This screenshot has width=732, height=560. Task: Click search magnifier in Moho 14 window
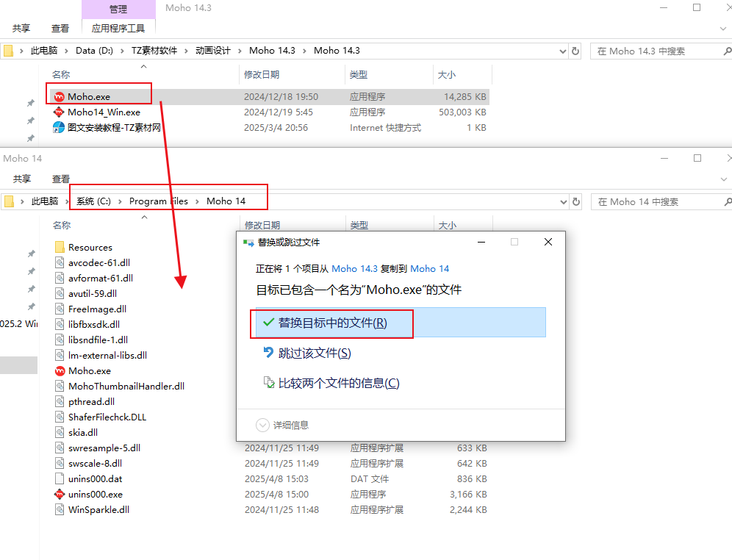(727, 201)
